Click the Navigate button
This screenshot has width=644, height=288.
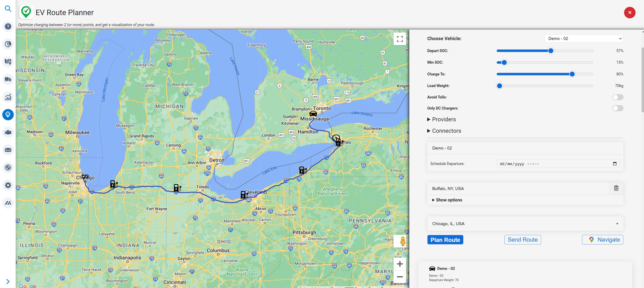(x=602, y=240)
